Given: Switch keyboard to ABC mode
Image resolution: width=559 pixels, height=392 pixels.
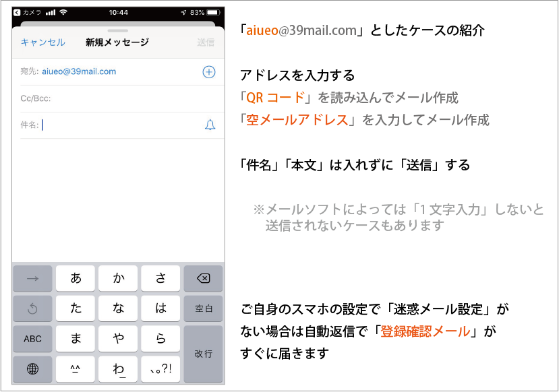Looking at the screenshot, I should (32, 339).
